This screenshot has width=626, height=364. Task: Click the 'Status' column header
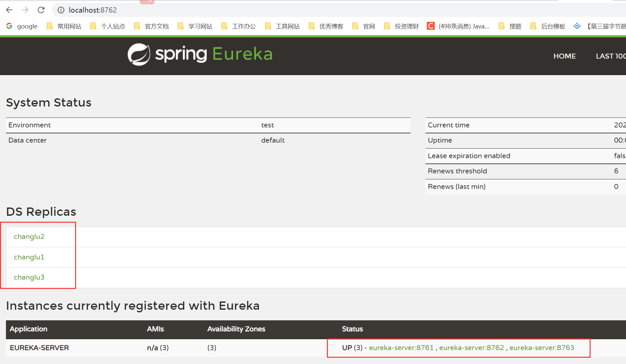(352, 329)
